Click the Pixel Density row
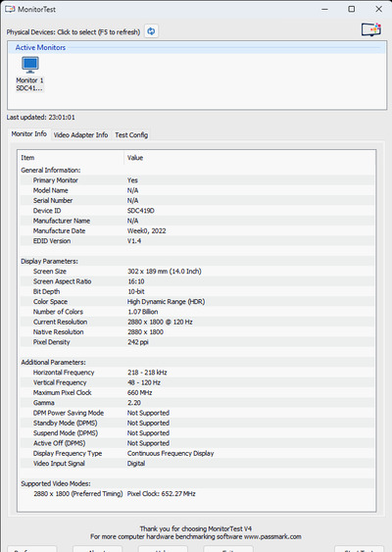This screenshot has width=392, height=552. pyautogui.click(x=197, y=342)
